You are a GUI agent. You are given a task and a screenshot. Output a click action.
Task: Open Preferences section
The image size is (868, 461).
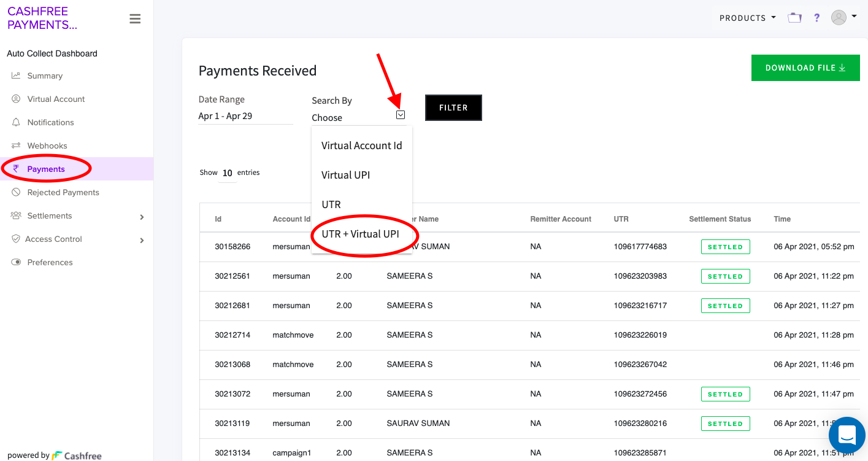point(50,262)
